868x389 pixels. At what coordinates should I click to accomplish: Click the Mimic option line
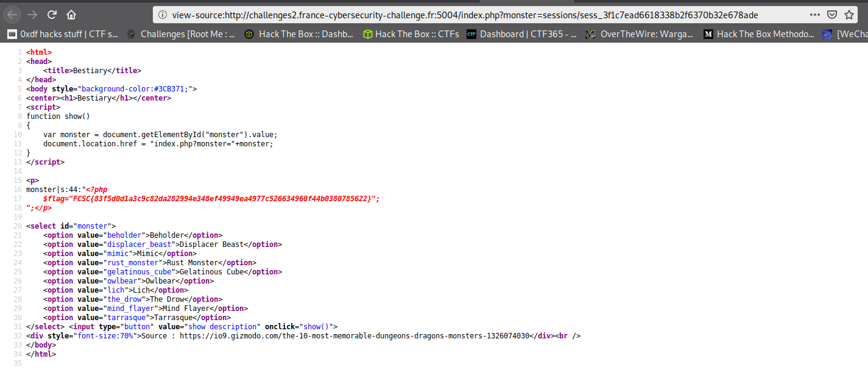pos(120,254)
